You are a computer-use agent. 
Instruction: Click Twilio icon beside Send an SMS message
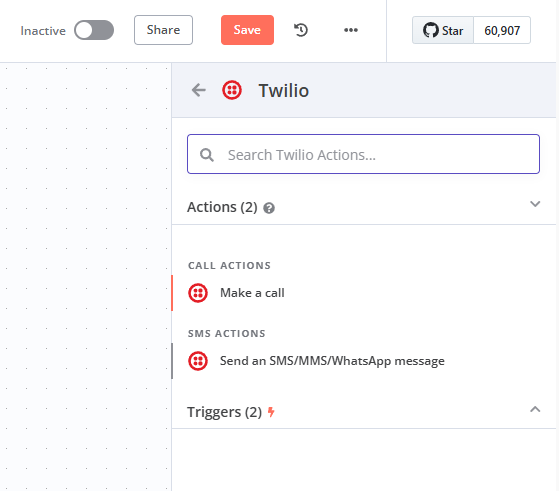coord(198,361)
